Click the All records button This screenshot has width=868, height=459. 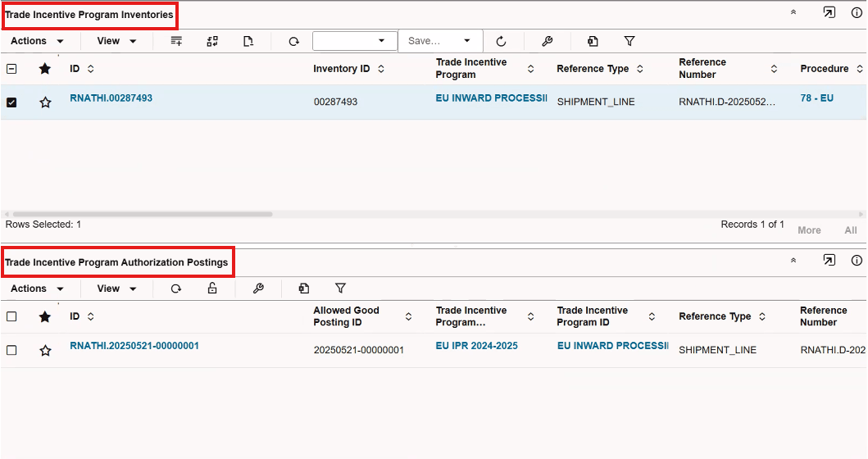[x=851, y=230]
